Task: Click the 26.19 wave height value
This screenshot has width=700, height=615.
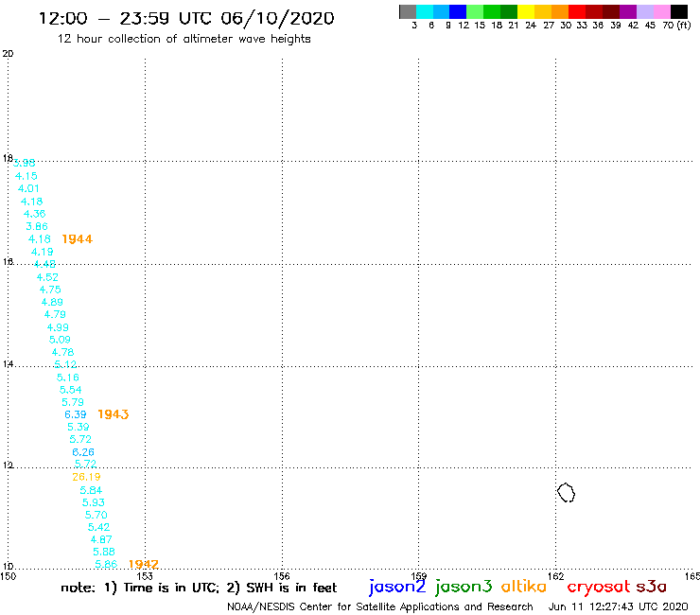Action: click(x=87, y=477)
